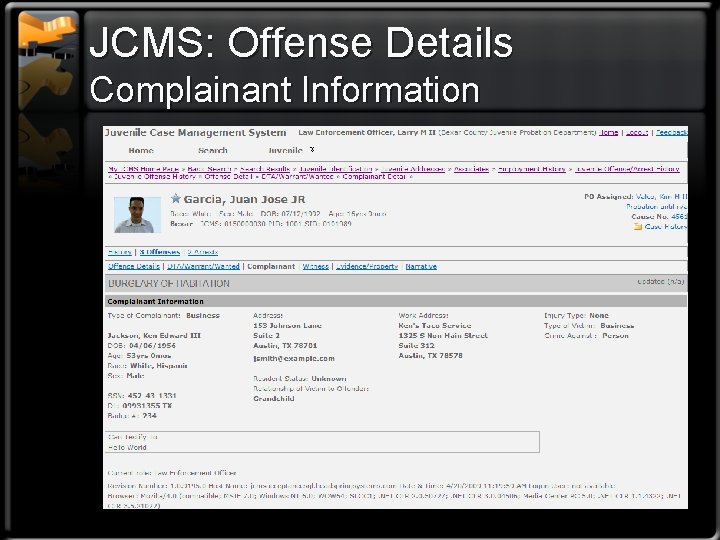720x540 pixels.
Task: Click the Feedback link
Action: coord(671,132)
